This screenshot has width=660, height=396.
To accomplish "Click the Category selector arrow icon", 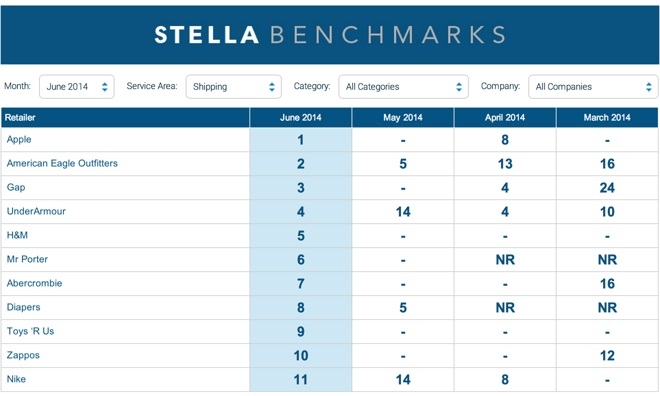I will pos(459,87).
